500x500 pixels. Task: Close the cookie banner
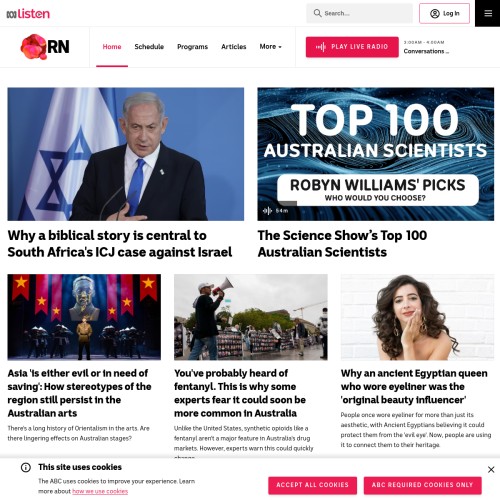(491, 469)
